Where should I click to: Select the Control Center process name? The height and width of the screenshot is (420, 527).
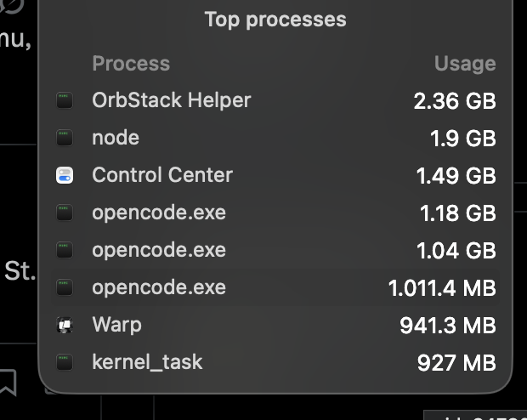pos(162,175)
